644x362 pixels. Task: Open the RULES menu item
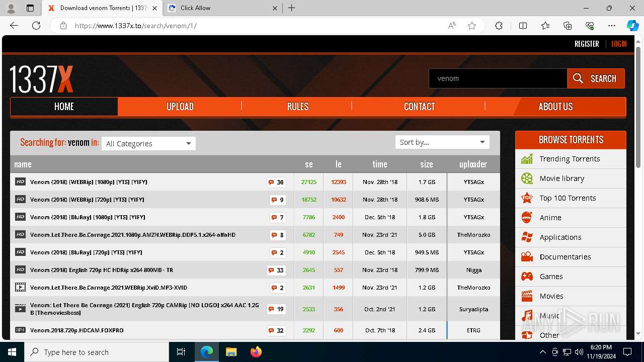coord(298,107)
